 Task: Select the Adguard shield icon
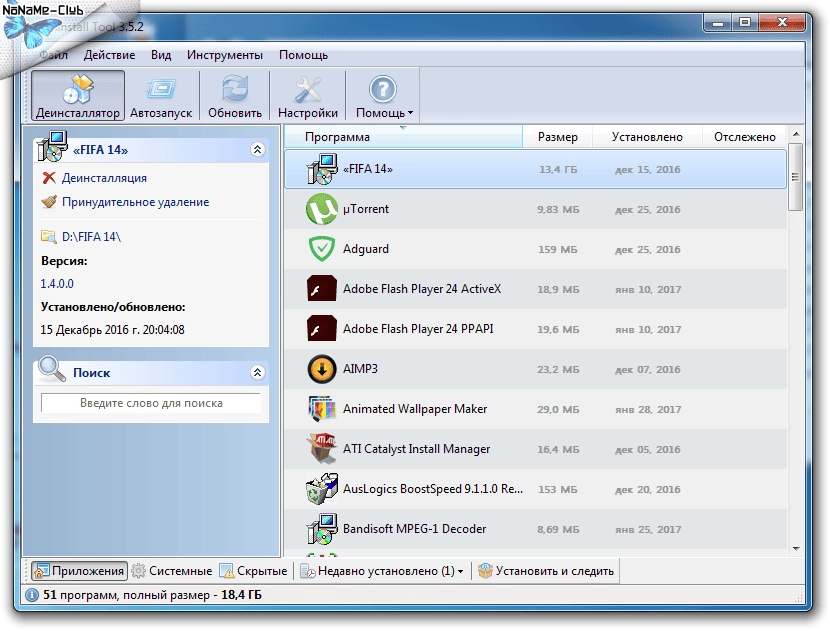[x=321, y=249]
